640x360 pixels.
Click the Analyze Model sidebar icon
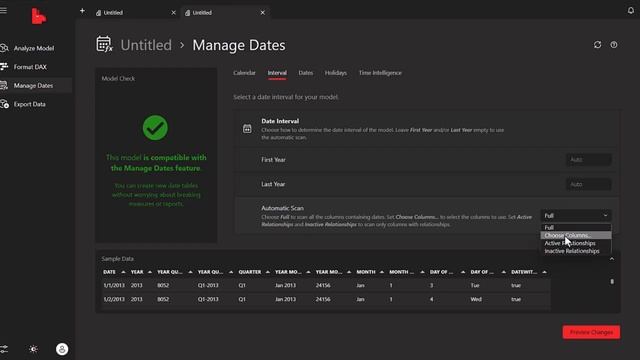[4, 48]
